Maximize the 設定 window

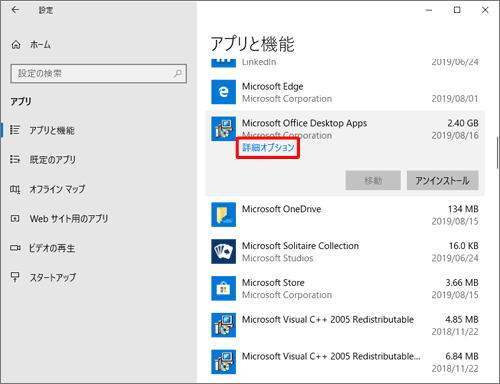(457, 10)
